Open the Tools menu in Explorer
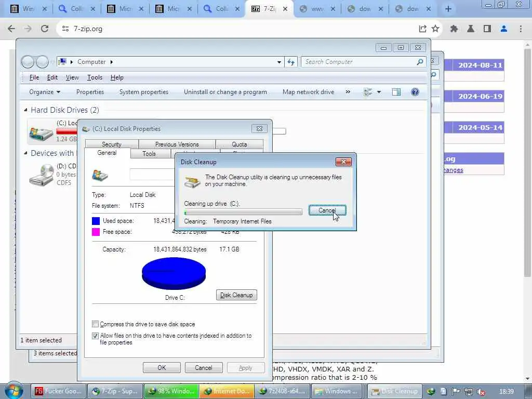The width and height of the screenshot is (532, 399). (95, 77)
